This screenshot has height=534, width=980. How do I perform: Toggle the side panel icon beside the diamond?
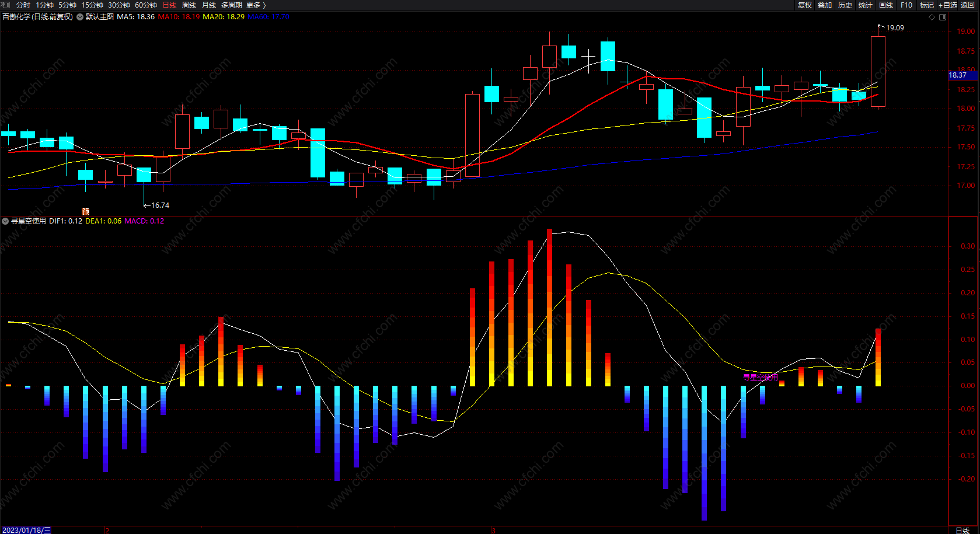[x=943, y=17]
